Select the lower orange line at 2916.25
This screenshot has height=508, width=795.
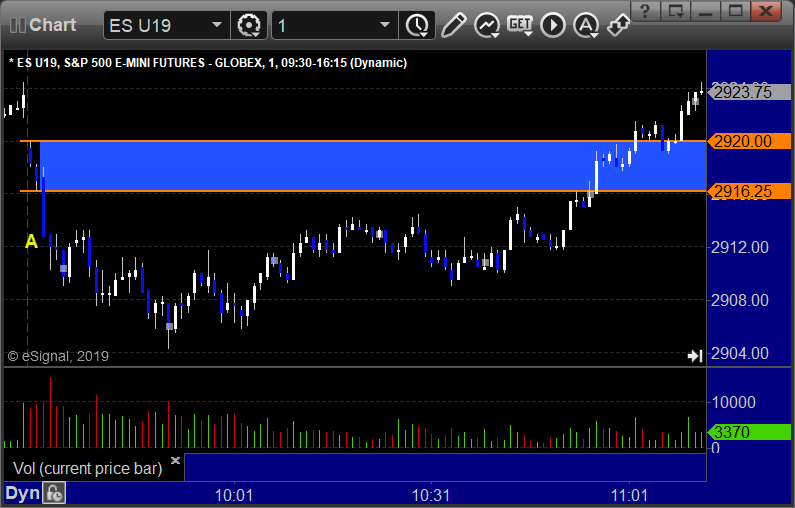pos(363,191)
